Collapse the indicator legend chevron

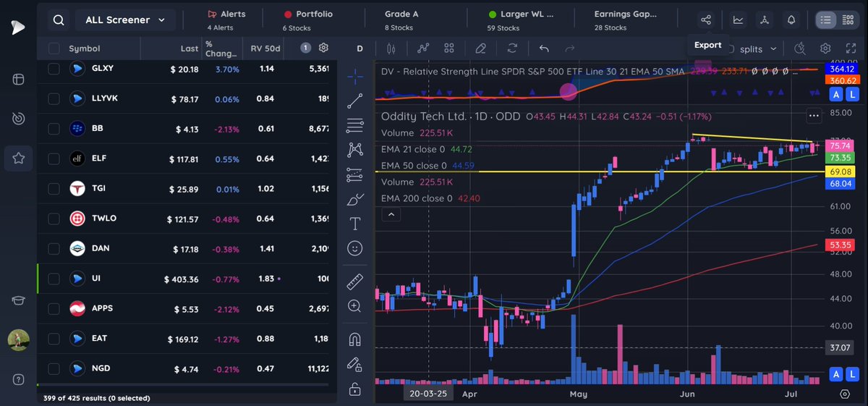[x=390, y=214]
